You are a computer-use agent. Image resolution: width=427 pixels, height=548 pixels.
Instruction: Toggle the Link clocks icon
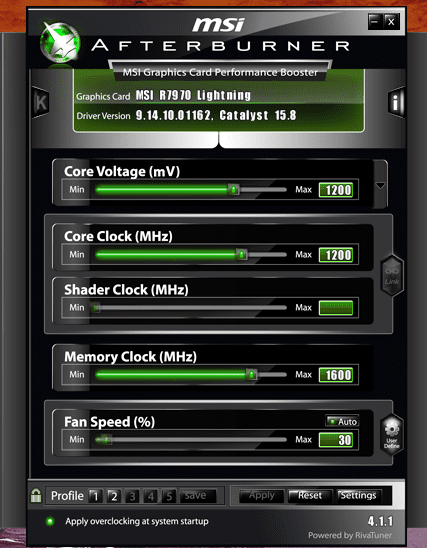(392, 276)
